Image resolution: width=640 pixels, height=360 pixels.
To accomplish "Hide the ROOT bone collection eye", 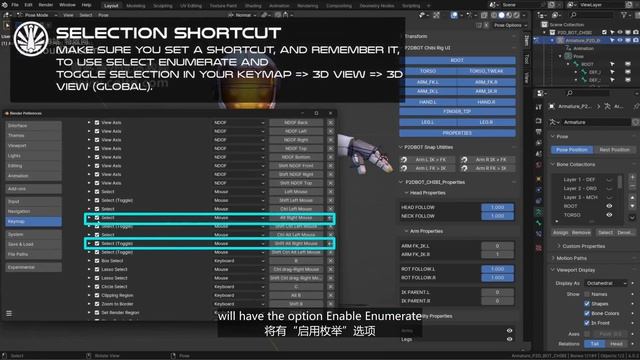I will 609,206.
